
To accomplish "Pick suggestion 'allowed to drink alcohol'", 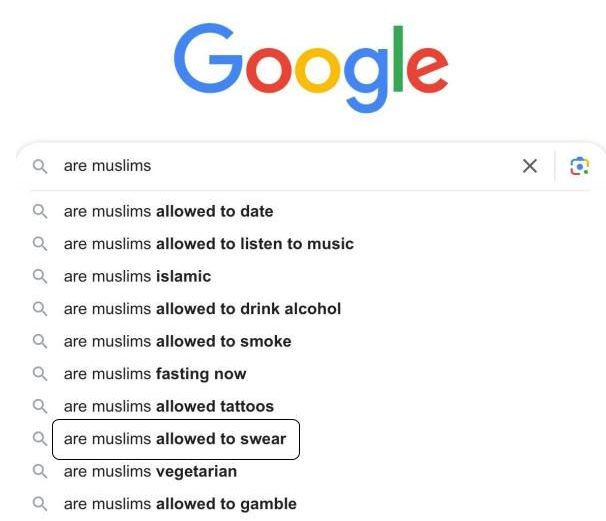I will coord(202,309).
